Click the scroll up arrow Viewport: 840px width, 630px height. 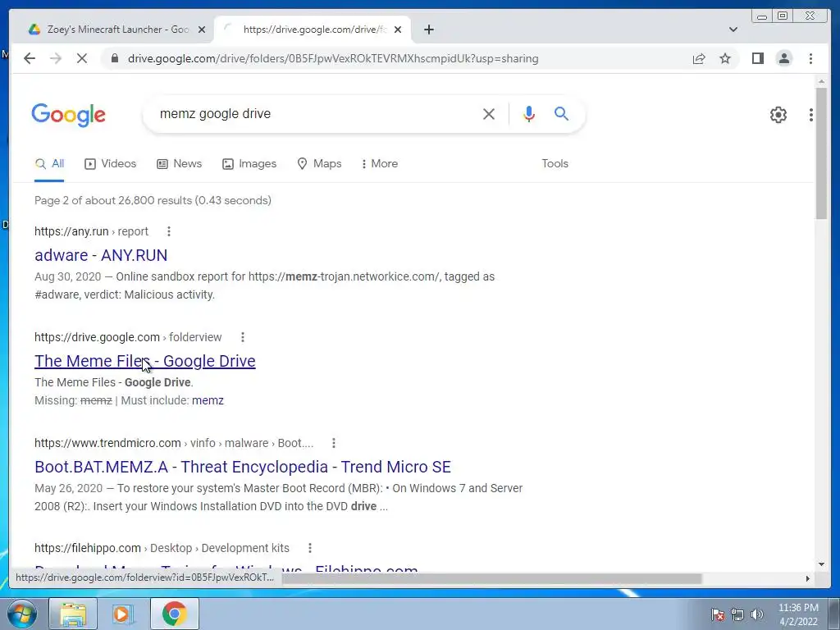821,81
